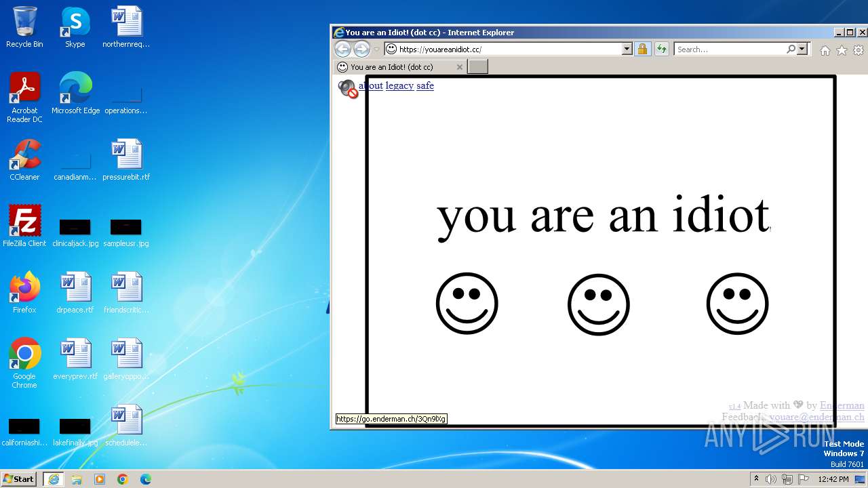Image resolution: width=868 pixels, height=488 pixels.
Task: Open the Skype desktop shortcut
Action: coord(75,27)
